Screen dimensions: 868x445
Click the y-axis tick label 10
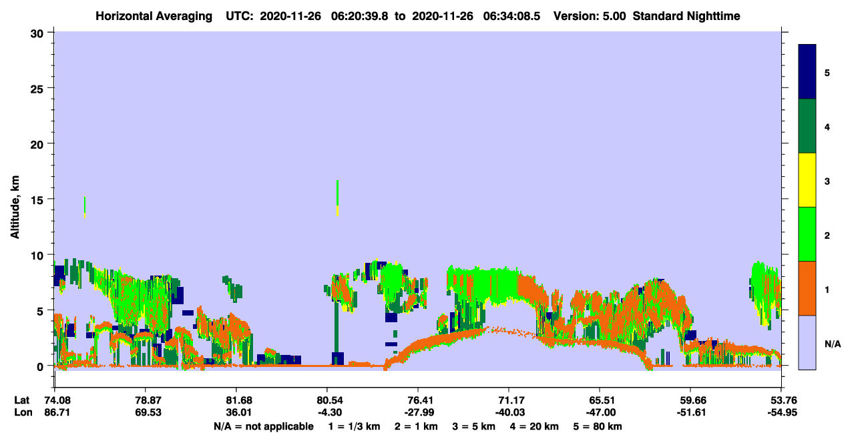click(x=38, y=255)
